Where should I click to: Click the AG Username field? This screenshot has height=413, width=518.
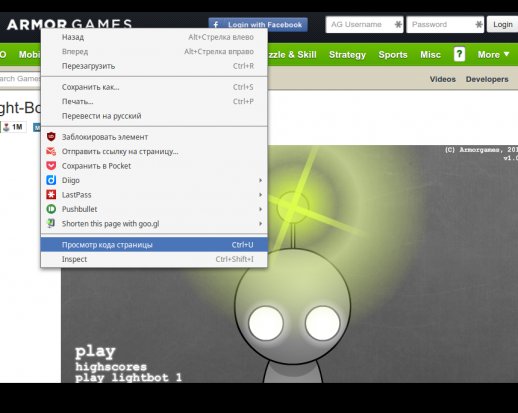364,25
